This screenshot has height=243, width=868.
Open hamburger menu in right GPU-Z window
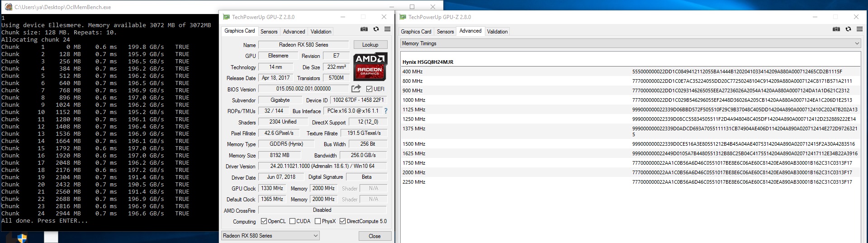(859, 29)
